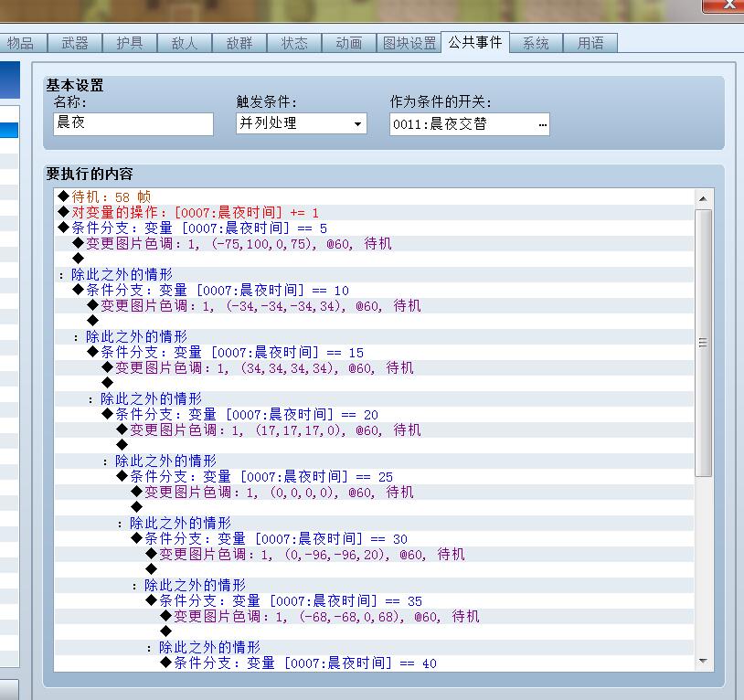
Task: Select tint command (0,0,0,0)
Action: [x=374, y=493]
